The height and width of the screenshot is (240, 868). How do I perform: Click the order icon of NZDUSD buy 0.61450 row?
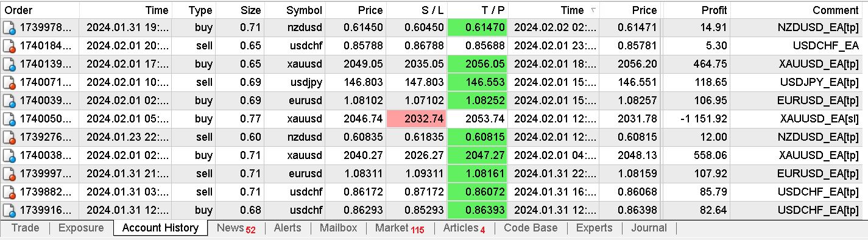tap(9, 27)
